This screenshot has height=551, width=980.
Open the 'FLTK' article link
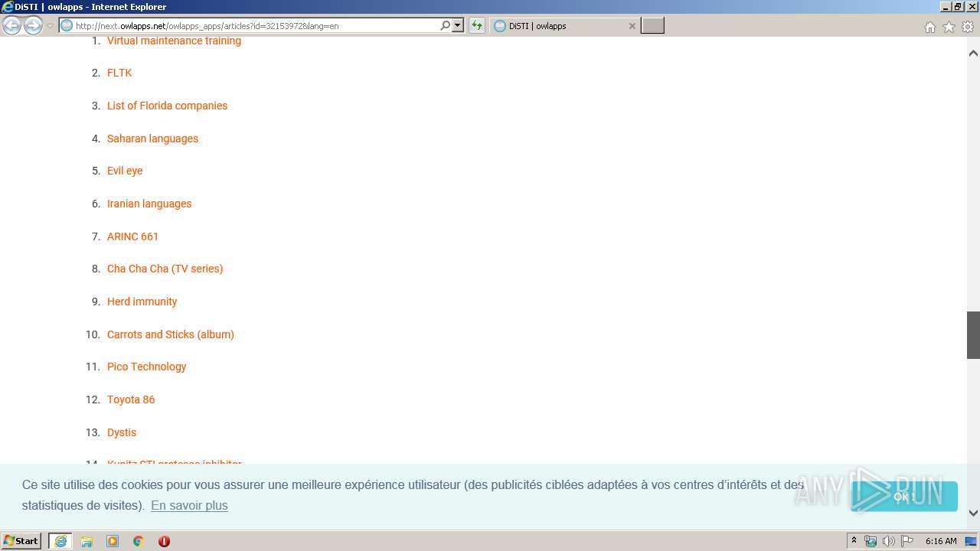[119, 73]
